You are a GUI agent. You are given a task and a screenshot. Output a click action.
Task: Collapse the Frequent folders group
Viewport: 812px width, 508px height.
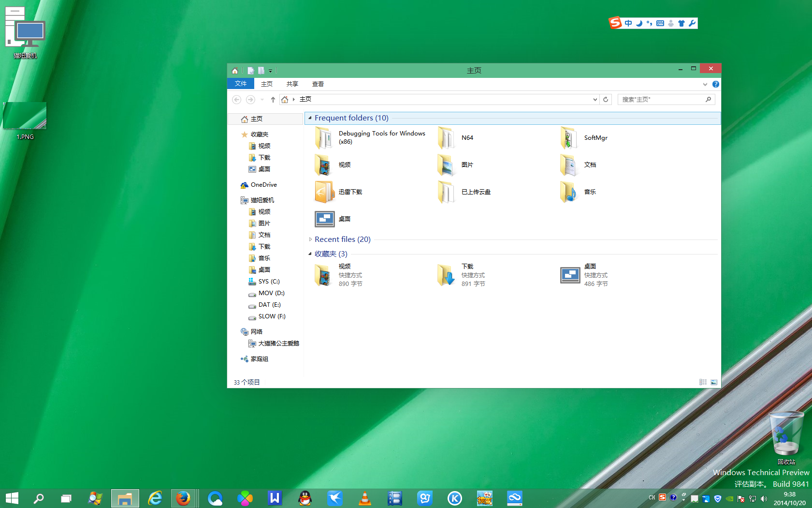pyautogui.click(x=310, y=118)
